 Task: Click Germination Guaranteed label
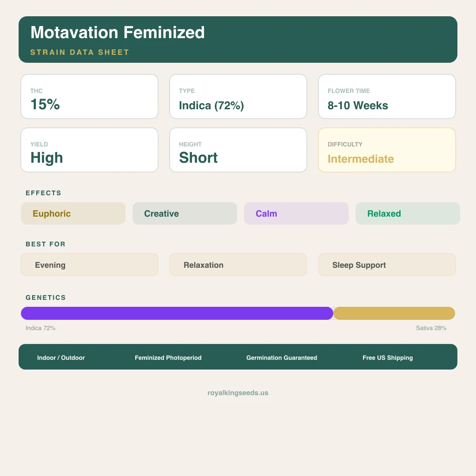(x=282, y=357)
